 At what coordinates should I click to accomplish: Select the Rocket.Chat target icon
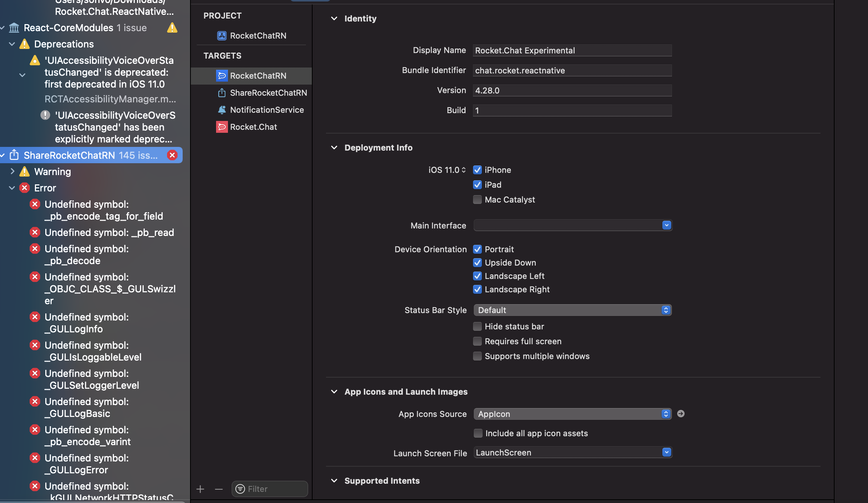coord(222,127)
